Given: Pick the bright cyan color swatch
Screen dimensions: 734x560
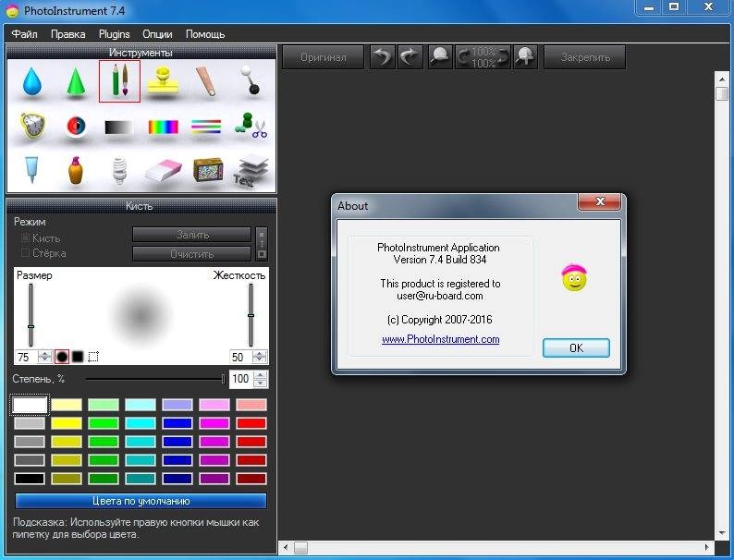Looking at the screenshot, I should click(x=141, y=423).
